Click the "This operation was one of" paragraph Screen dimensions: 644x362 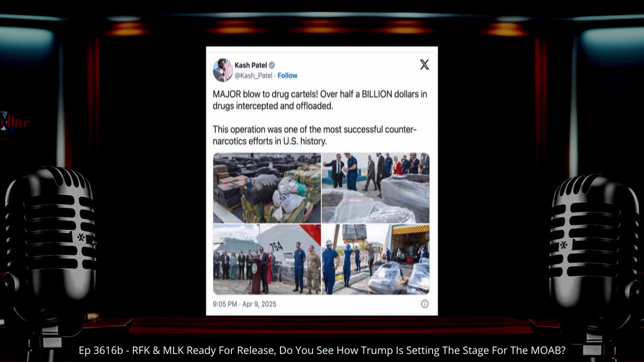(x=314, y=135)
